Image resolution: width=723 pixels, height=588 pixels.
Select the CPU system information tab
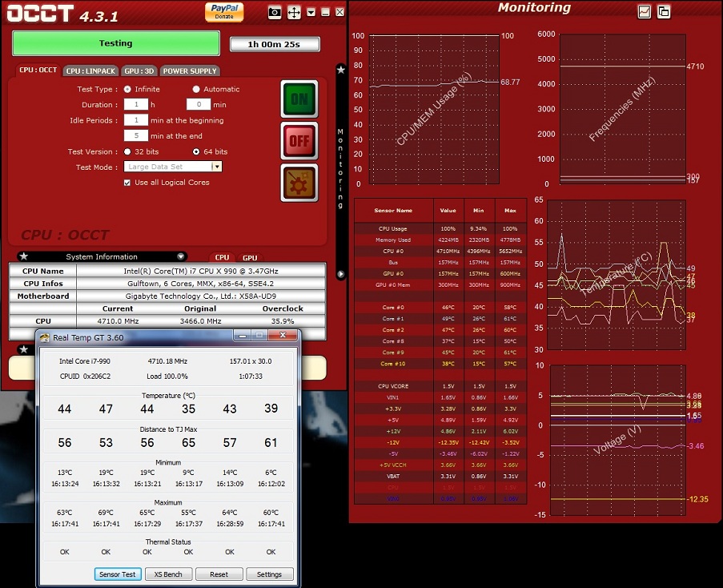[222, 257]
